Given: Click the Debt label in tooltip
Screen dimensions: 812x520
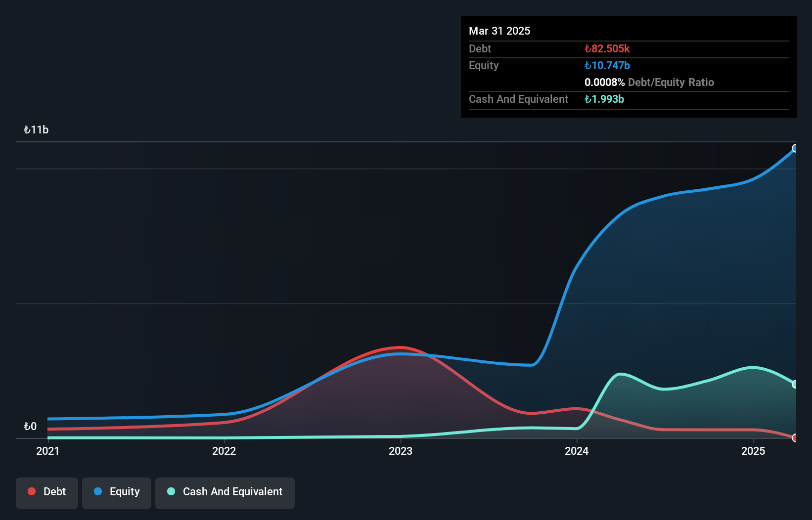Looking at the screenshot, I should [480, 48].
